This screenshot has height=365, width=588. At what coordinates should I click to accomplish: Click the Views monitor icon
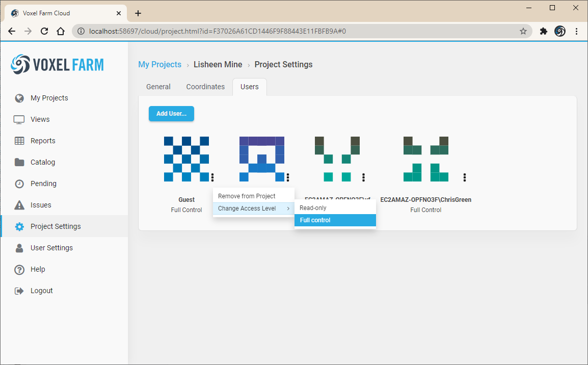[19, 119]
